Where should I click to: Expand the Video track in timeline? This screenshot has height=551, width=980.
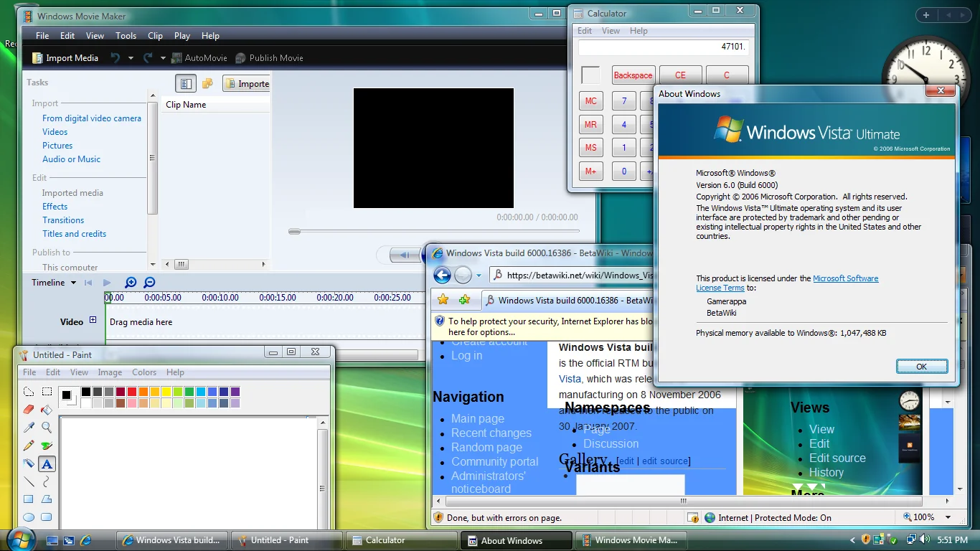coord(93,321)
